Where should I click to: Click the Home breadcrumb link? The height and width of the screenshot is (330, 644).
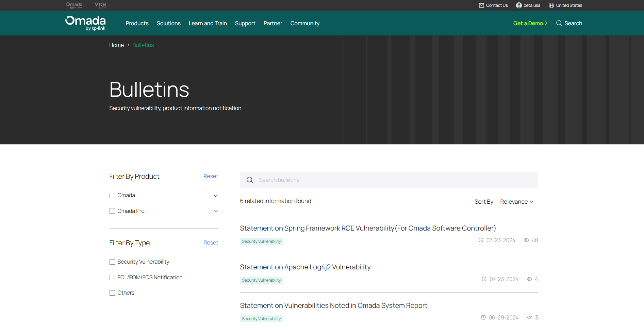116,45
